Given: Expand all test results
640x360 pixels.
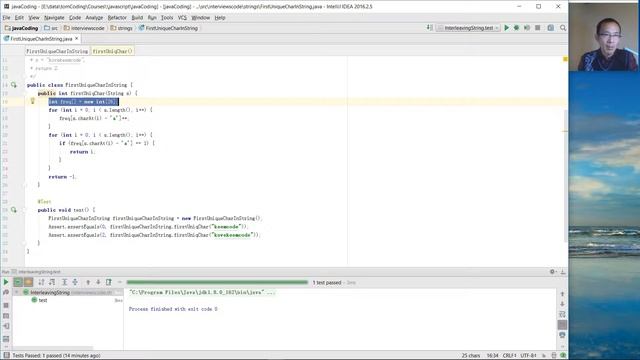Looking at the screenshot, I should pyautogui.click(x=64, y=282).
